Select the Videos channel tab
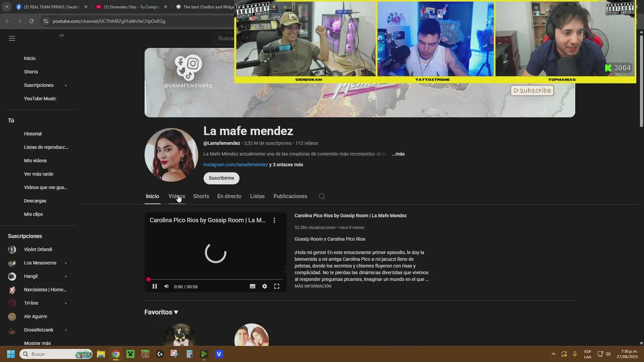The image size is (644, 362). (177, 196)
